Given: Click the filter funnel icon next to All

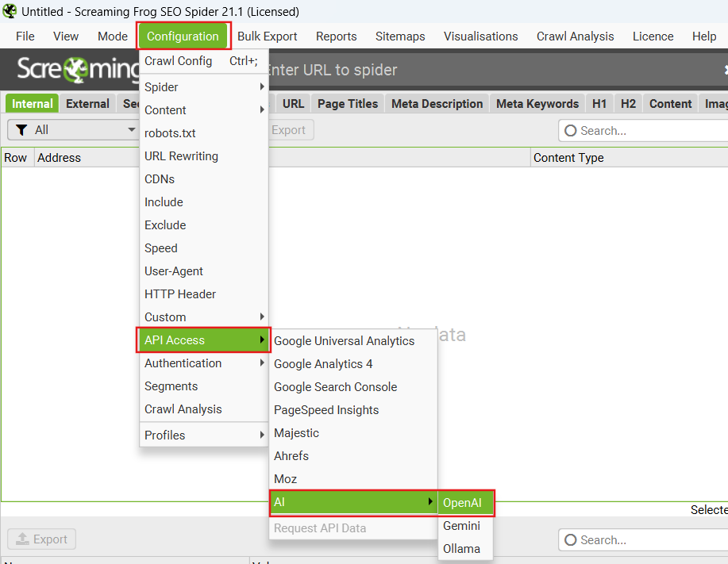Looking at the screenshot, I should (x=21, y=130).
